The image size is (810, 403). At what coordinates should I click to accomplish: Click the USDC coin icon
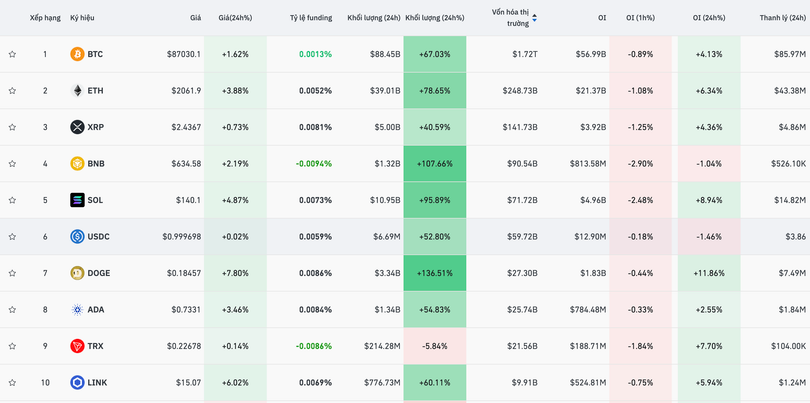pos(77,237)
